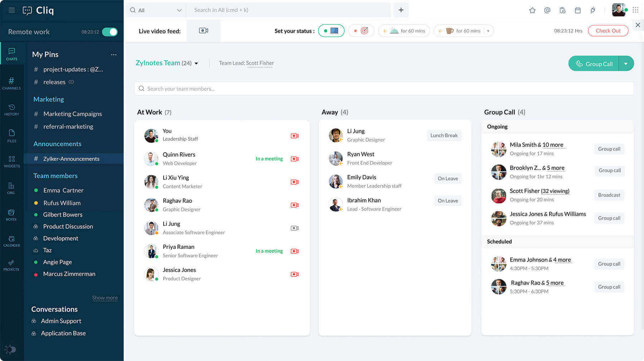Viewport: 644px width, 361px height.
Task: Open the project-updates pinned channel
Action: (x=73, y=69)
